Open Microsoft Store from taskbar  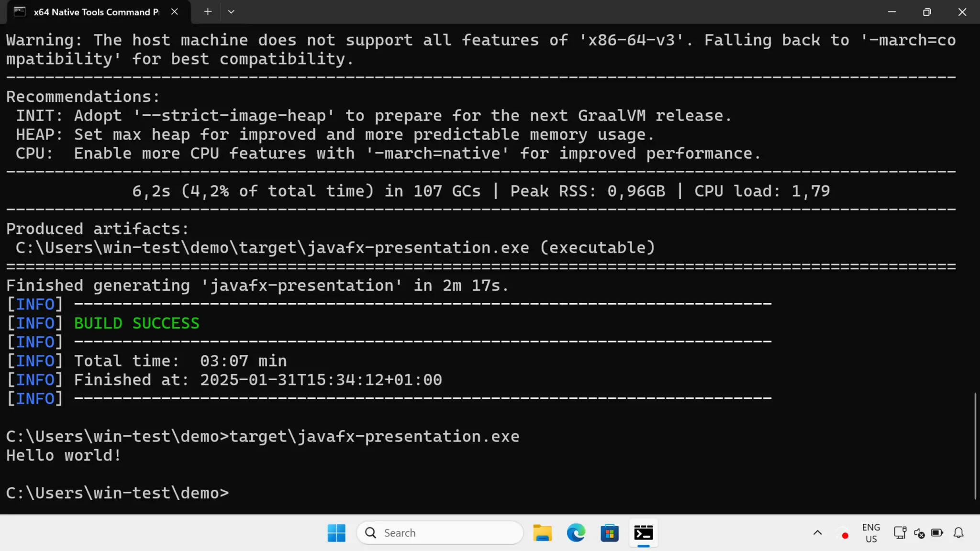[x=610, y=533]
